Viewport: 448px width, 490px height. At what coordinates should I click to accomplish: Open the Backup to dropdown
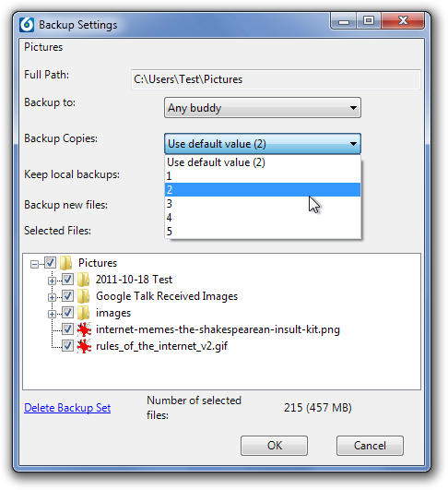[263, 108]
